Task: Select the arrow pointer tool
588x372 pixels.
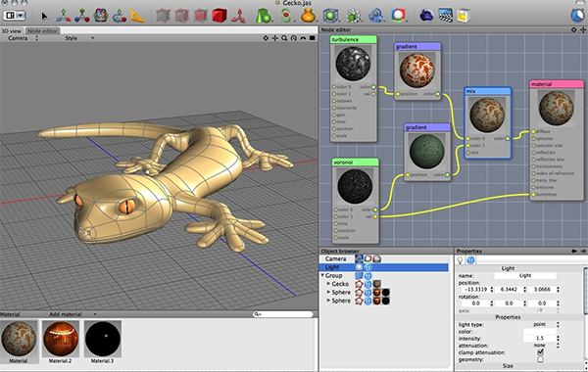Action: (45, 16)
